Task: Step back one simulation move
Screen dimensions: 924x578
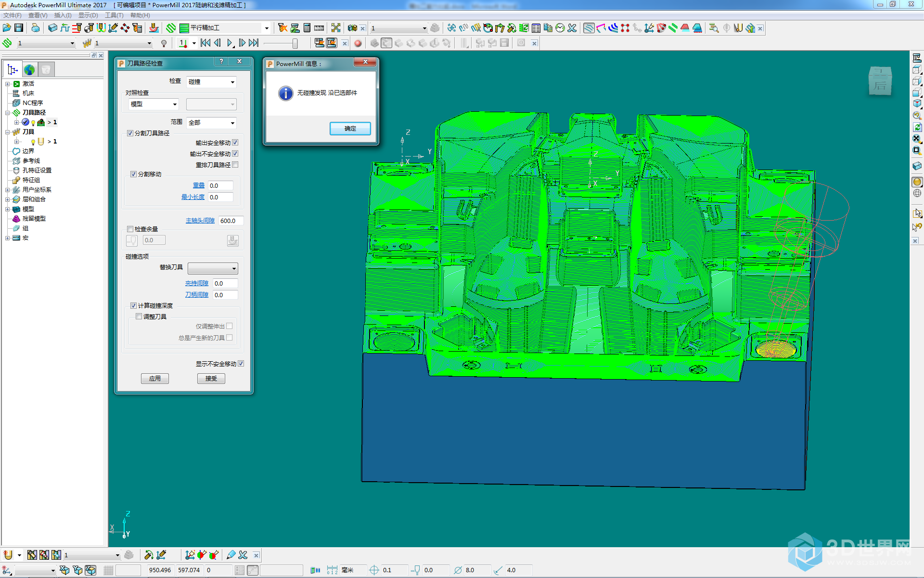Action: [218, 43]
